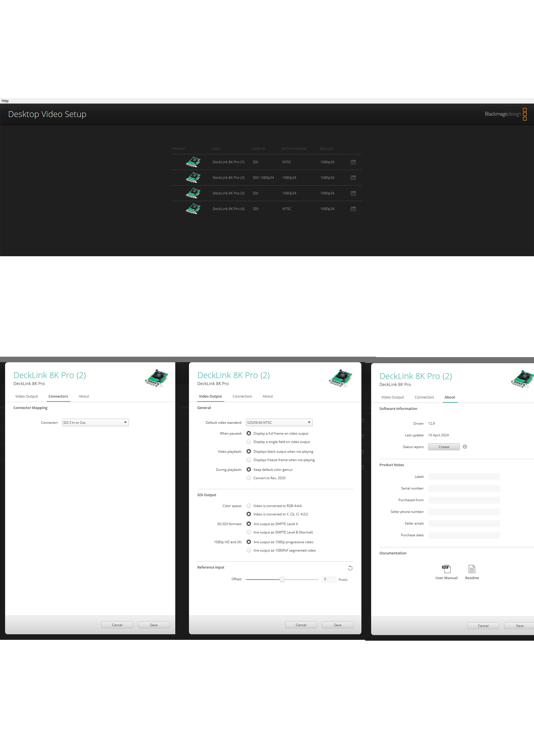Click the Purchase date field
This screenshot has height=756, width=534.
pos(464,535)
